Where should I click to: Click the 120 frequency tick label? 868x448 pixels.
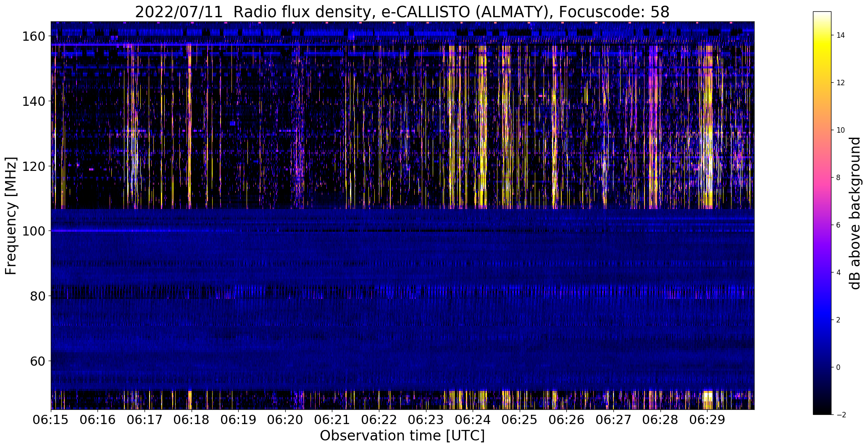pos(34,166)
